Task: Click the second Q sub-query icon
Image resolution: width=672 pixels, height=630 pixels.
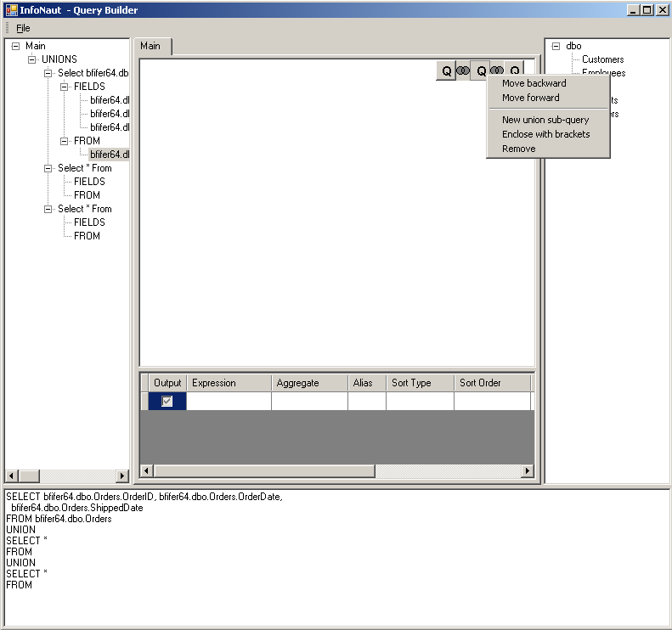Action: (x=481, y=71)
